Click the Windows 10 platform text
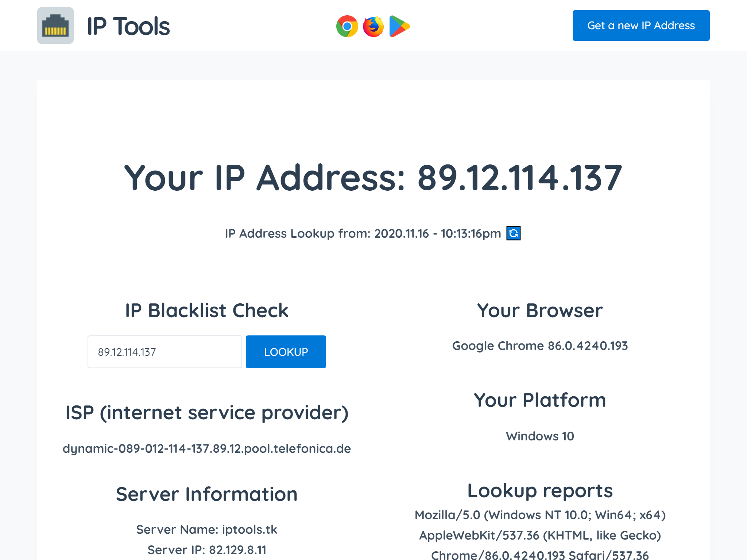 539,436
